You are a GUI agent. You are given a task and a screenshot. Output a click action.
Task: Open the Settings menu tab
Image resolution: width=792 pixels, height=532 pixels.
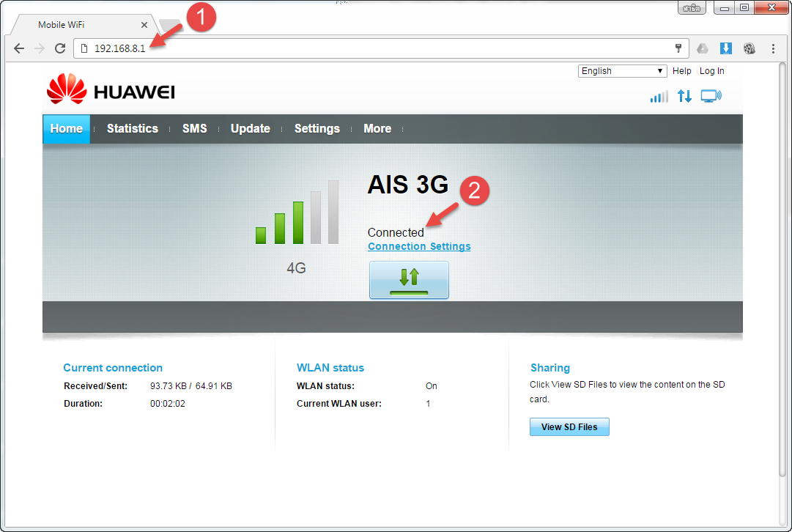(317, 129)
